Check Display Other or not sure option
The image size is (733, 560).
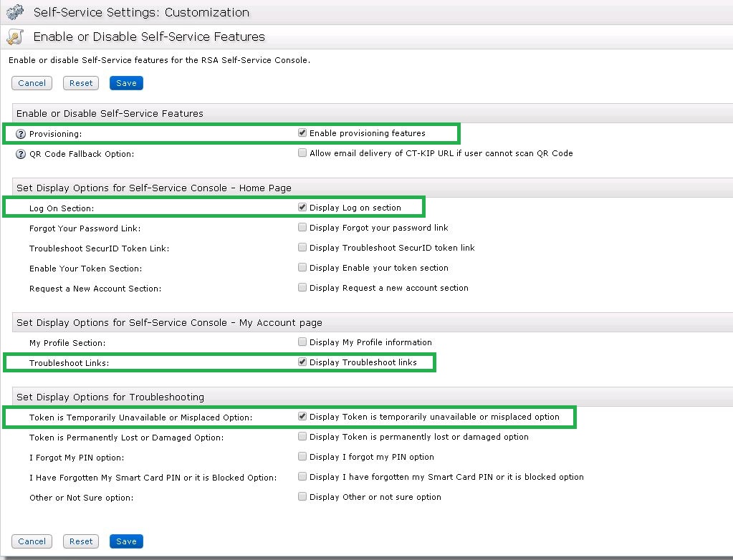pos(302,496)
